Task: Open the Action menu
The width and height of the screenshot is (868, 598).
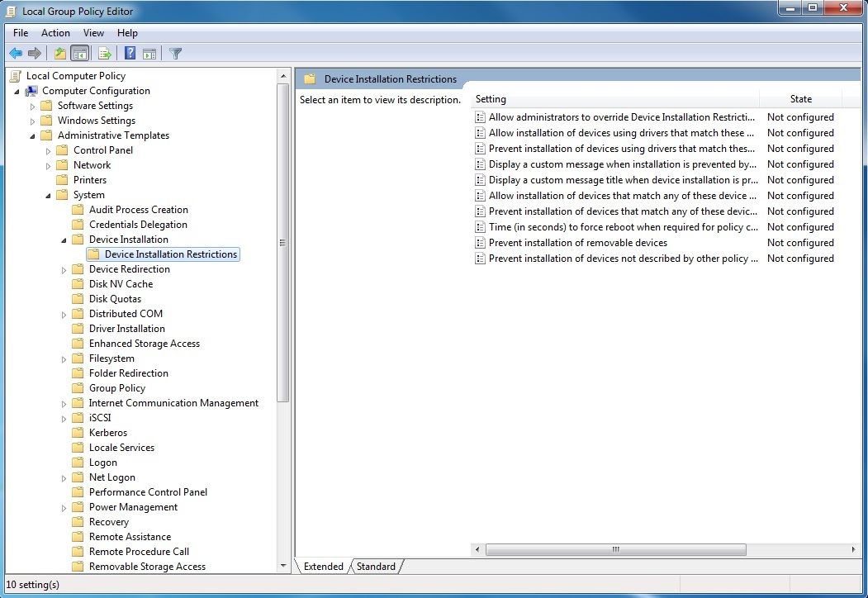Action: click(x=55, y=33)
